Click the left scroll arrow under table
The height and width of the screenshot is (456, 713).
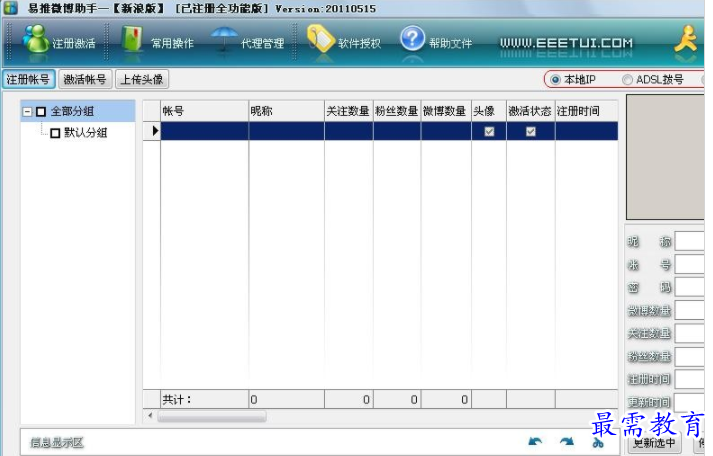pyautogui.click(x=150, y=415)
